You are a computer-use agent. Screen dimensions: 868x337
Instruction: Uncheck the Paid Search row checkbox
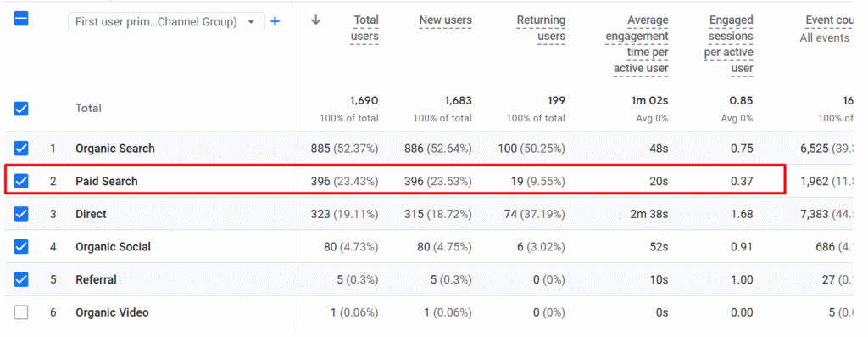coord(21,182)
